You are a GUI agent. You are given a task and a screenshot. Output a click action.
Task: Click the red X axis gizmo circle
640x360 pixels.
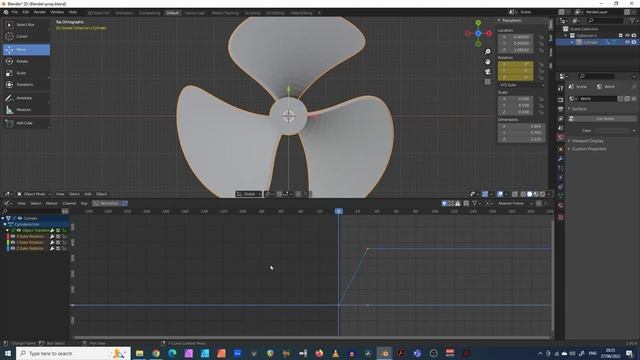[489, 33]
